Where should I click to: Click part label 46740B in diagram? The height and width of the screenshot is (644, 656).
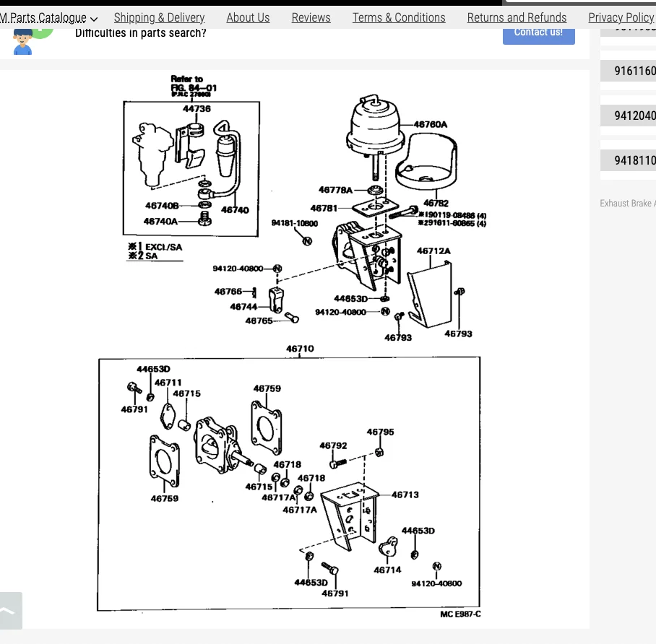[x=162, y=206]
